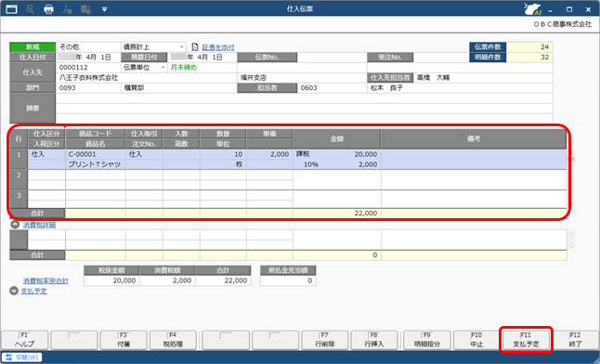Click the その他 field next to 新規
The image size is (600, 364).
coord(88,46)
